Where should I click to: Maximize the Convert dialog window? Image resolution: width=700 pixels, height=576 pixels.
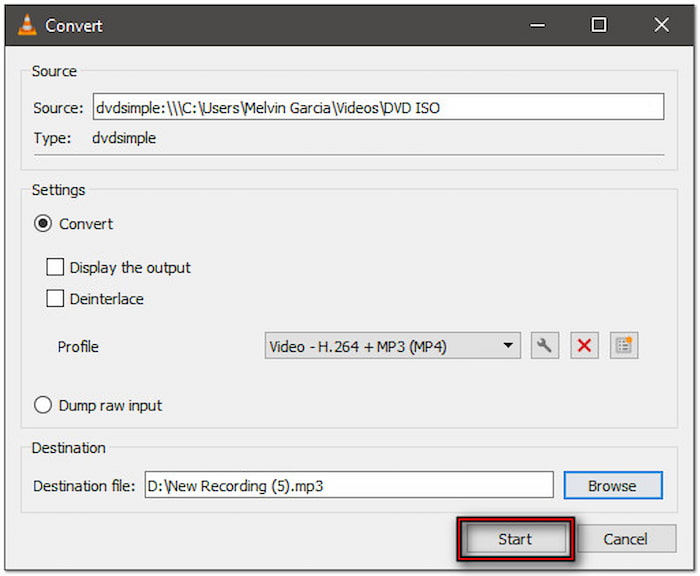coord(598,25)
